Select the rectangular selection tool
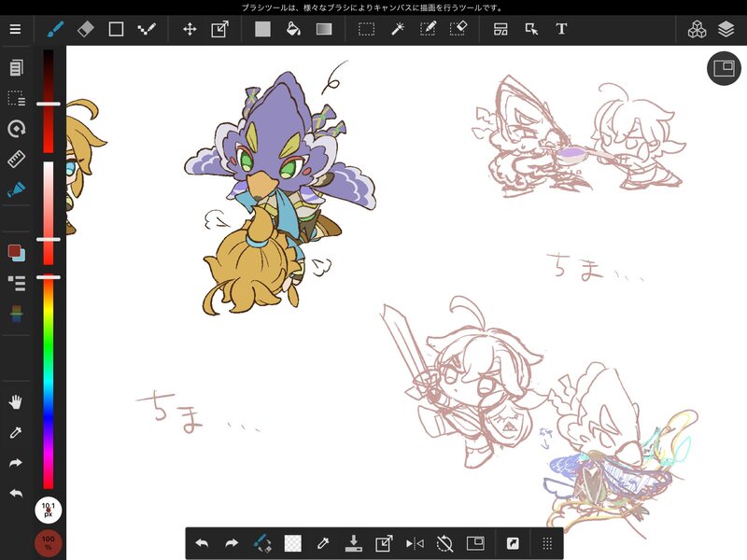The image size is (747, 560). point(366,29)
